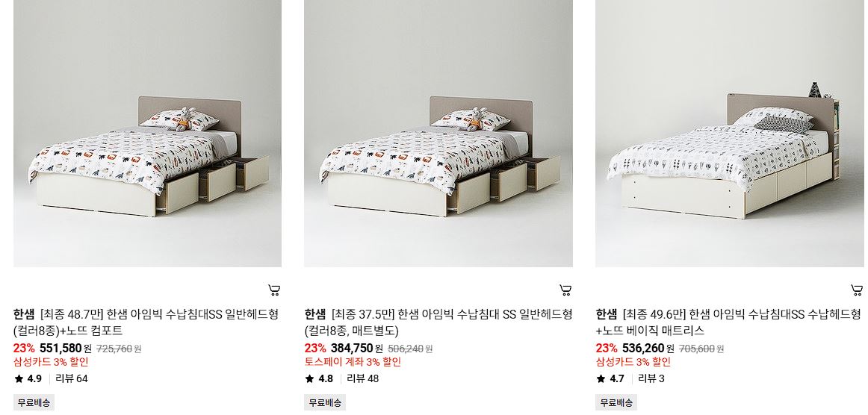This screenshot has height=415, width=868.
Task: View 리뷰 48 reviews
Action: click(362, 379)
